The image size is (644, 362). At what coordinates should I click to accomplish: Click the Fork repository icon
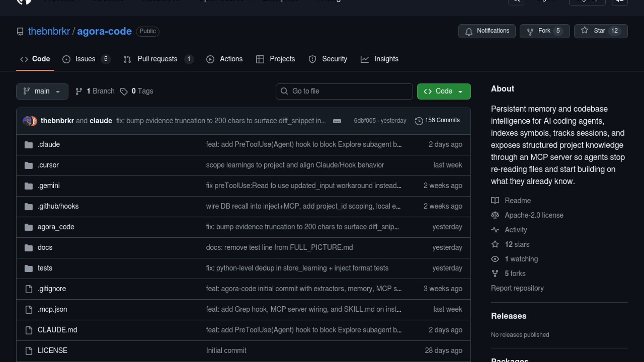pyautogui.click(x=530, y=32)
